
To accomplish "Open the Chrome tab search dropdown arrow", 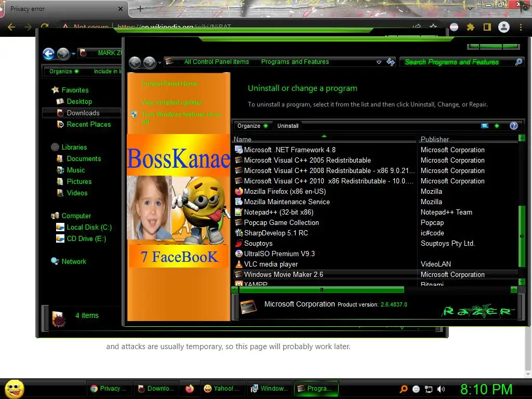I will pos(470,9).
